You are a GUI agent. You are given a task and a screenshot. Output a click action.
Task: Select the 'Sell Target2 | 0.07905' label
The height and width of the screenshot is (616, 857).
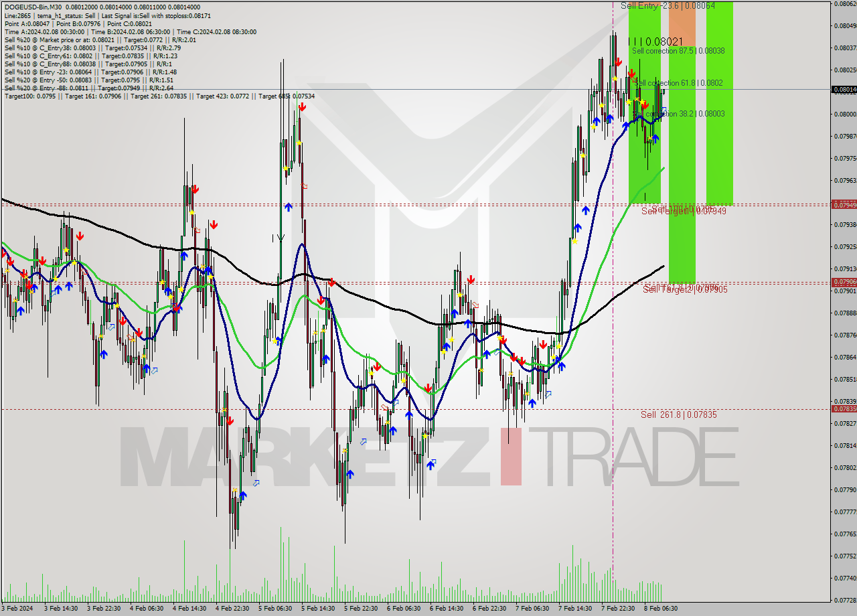[685, 289]
